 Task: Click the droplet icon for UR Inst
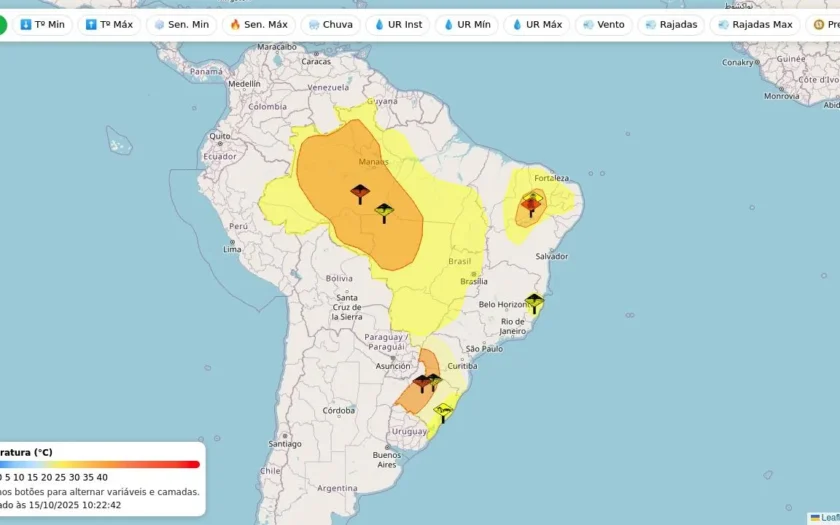(379, 25)
